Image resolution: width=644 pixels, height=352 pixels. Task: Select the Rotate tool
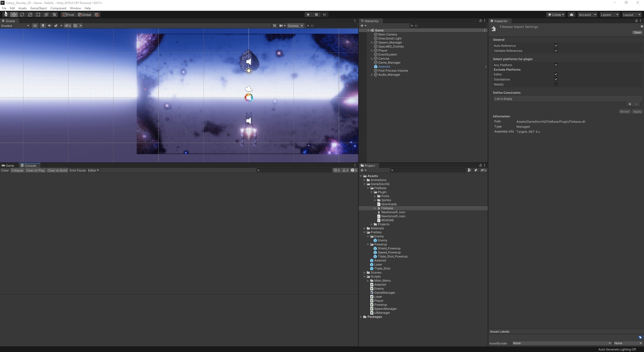click(22, 15)
